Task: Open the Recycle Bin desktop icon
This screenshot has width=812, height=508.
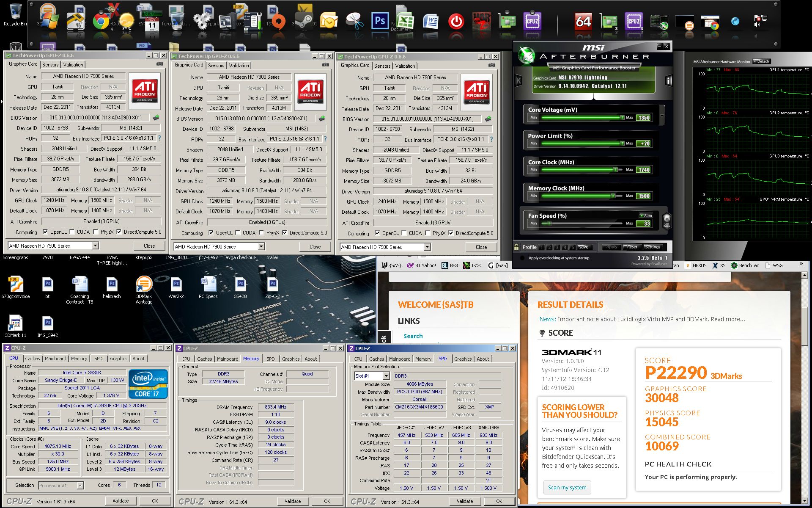Action: point(15,14)
